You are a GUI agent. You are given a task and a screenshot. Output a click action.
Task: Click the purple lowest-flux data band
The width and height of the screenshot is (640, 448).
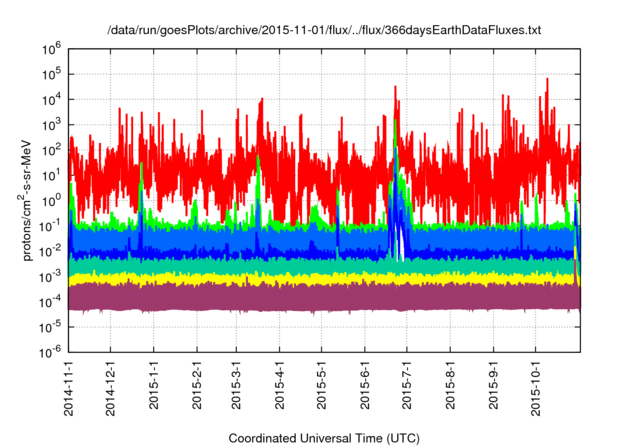(x=324, y=297)
